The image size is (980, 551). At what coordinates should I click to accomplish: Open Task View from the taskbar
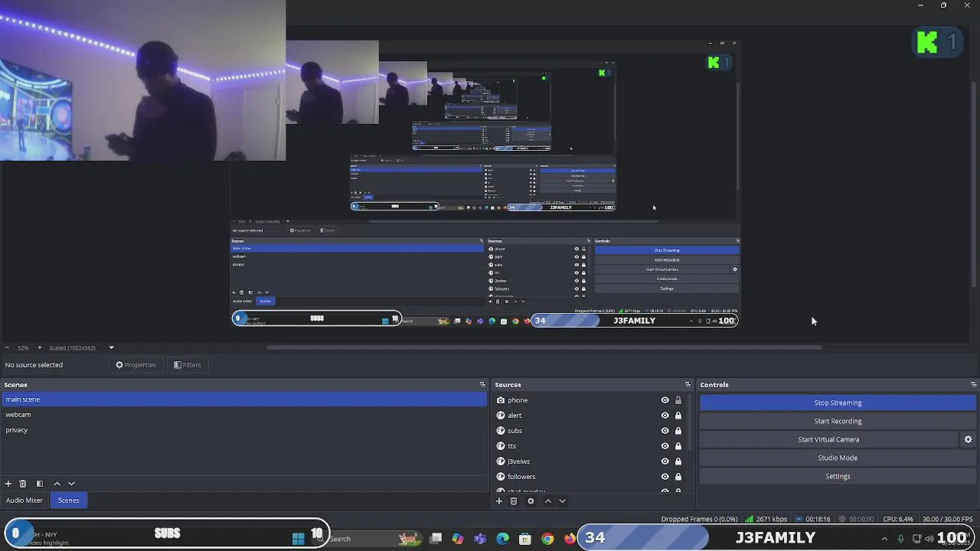click(436, 539)
